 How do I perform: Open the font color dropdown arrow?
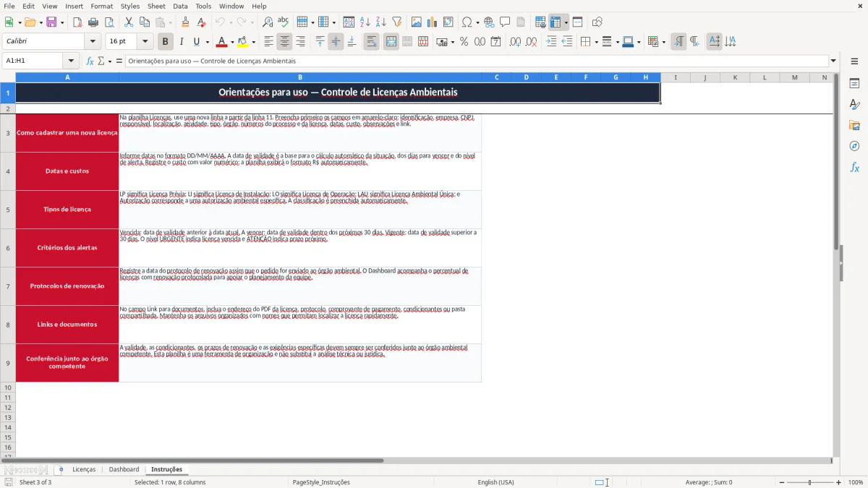(x=232, y=42)
